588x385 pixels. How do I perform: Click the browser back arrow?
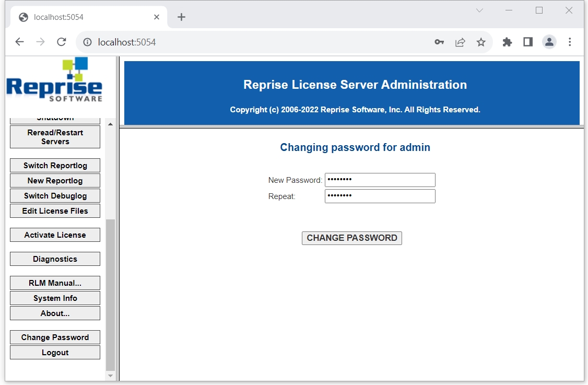pos(19,42)
